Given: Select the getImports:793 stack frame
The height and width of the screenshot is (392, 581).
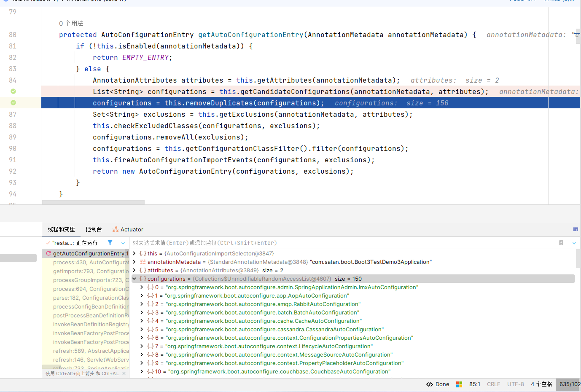Looking at the screenshot, I should pyautogui.click(x=86, y=271).
